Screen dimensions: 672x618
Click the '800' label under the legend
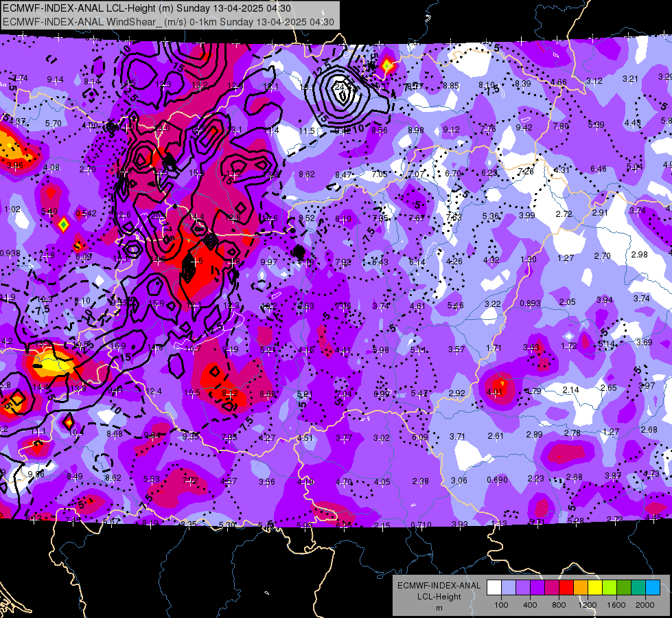[x=559, y=605]
